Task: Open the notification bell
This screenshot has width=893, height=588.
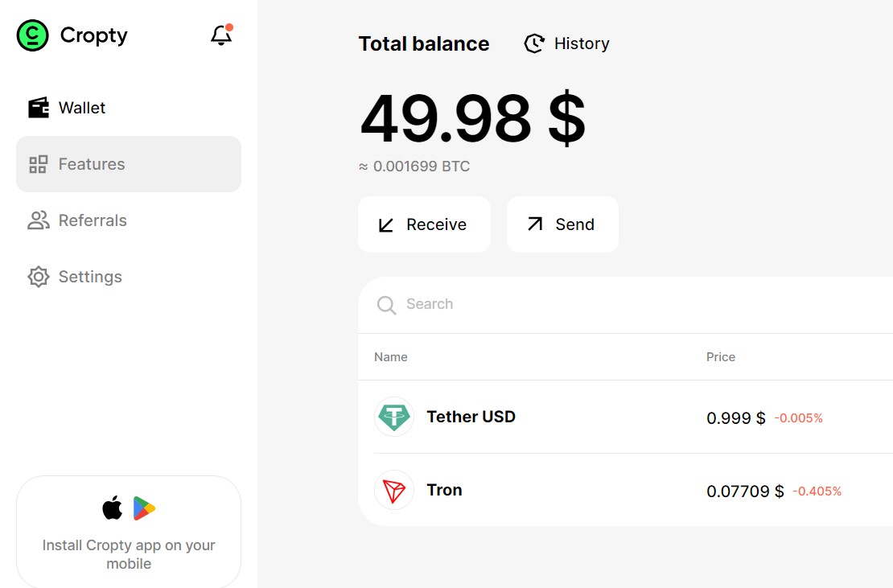Action: [x=220, y=35]
